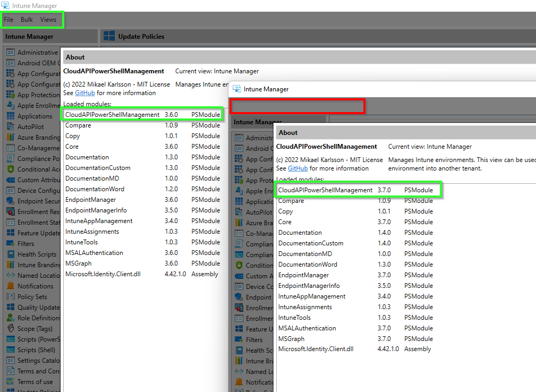Screen dimensions: 536x392
Task: Open the File menu
Action: tap(8, 20)
